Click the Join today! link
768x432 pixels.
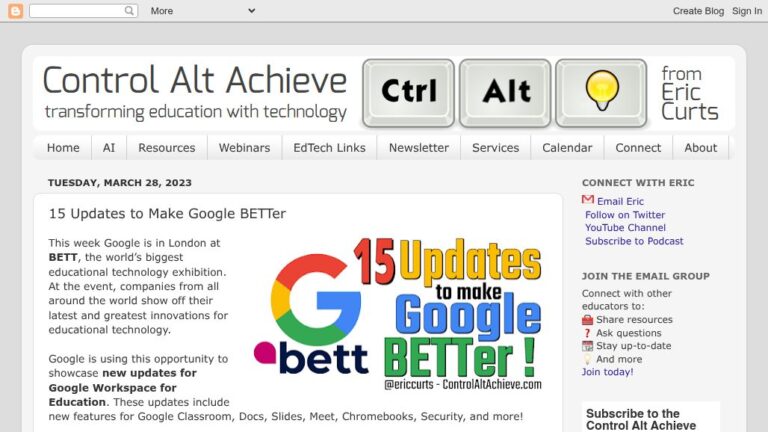click(x=607, y=372)
